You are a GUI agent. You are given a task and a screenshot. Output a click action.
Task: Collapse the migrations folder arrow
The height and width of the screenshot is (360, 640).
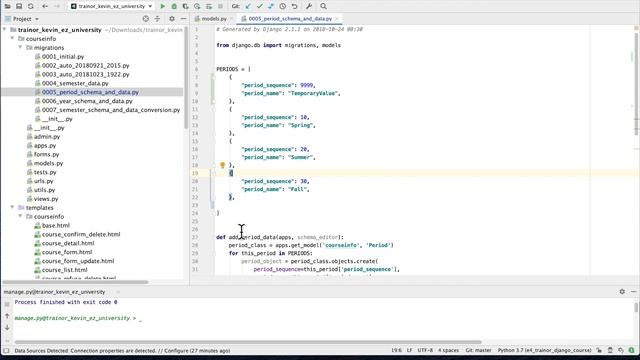point(20,47)
